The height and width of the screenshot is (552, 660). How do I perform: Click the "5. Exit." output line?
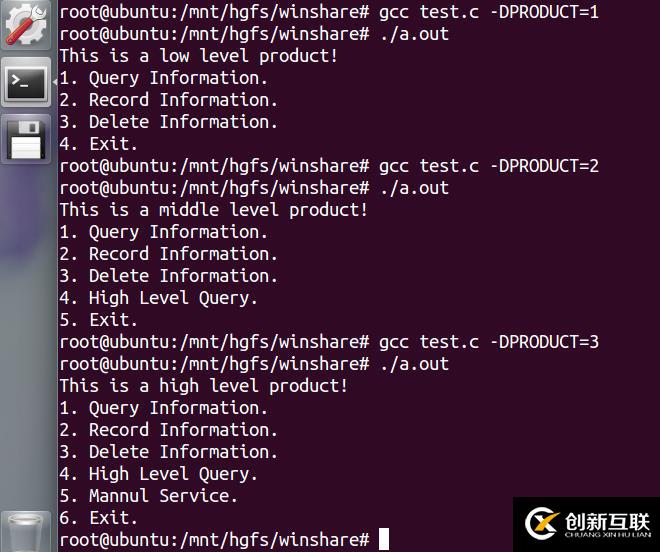98,320
